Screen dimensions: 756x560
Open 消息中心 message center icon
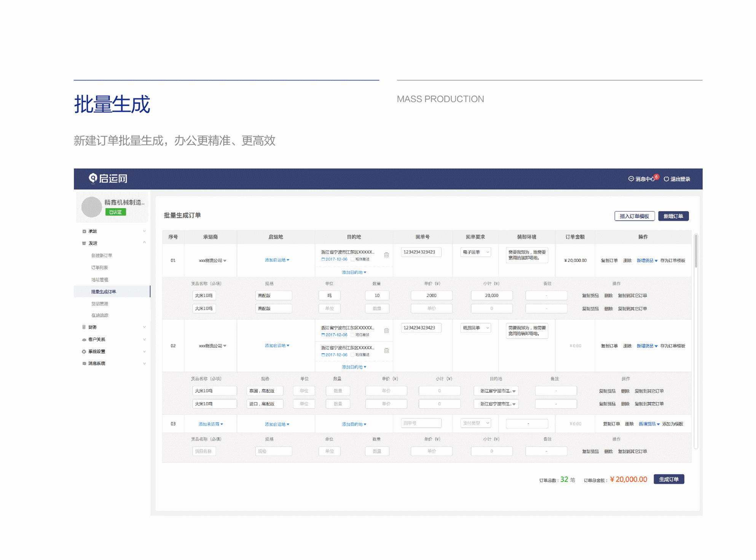coord(631,179)
